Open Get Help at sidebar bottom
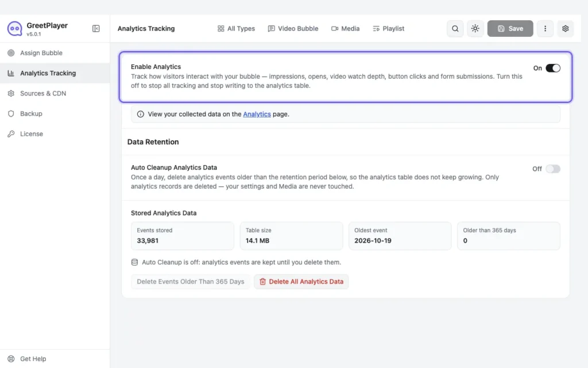The width and height of the screenshot is (588, 368). 55,359
